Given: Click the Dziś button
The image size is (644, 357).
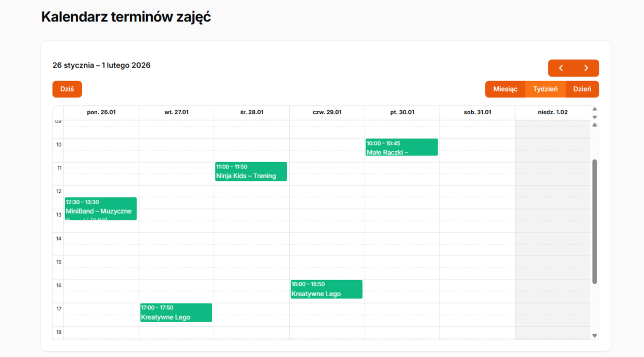Looking at the screenshot, I should click(x=67, y=89).
